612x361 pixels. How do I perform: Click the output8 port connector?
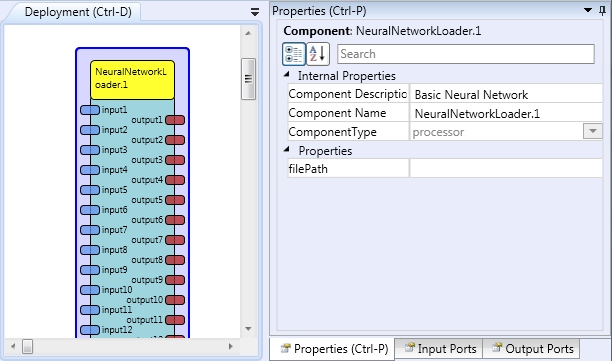point(175,260)
